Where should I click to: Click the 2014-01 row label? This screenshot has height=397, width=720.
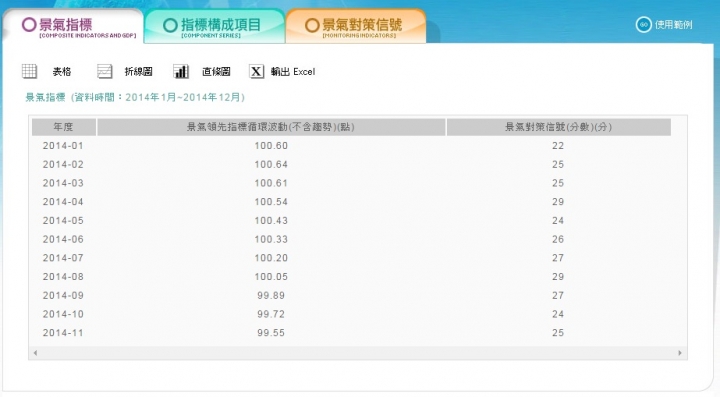pos(63,146)
